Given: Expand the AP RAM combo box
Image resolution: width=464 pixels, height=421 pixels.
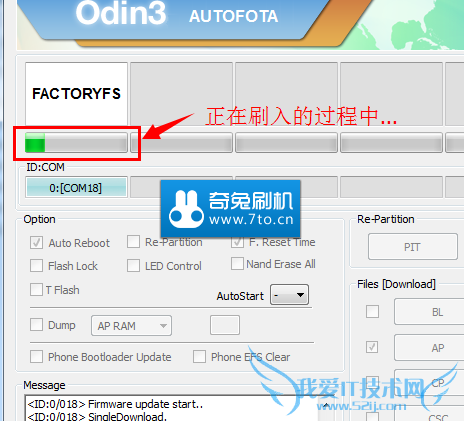Looking at the screenshot, I should 131,325.
